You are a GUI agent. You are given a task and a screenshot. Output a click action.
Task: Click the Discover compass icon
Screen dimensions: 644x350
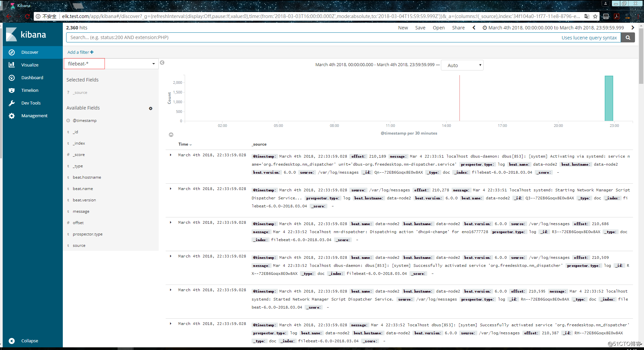pyautogui.click(x=12, y=52)
